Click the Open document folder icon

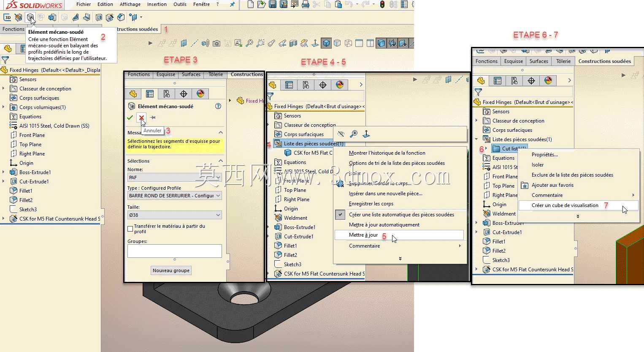[x=262, y=5]
